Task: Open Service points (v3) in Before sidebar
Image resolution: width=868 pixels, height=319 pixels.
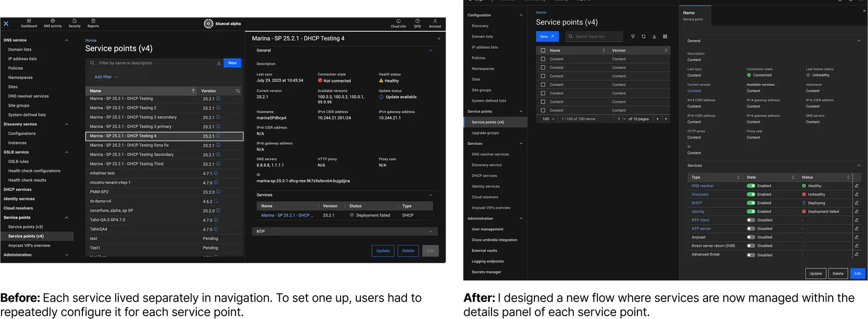Action: click(25, 227)
